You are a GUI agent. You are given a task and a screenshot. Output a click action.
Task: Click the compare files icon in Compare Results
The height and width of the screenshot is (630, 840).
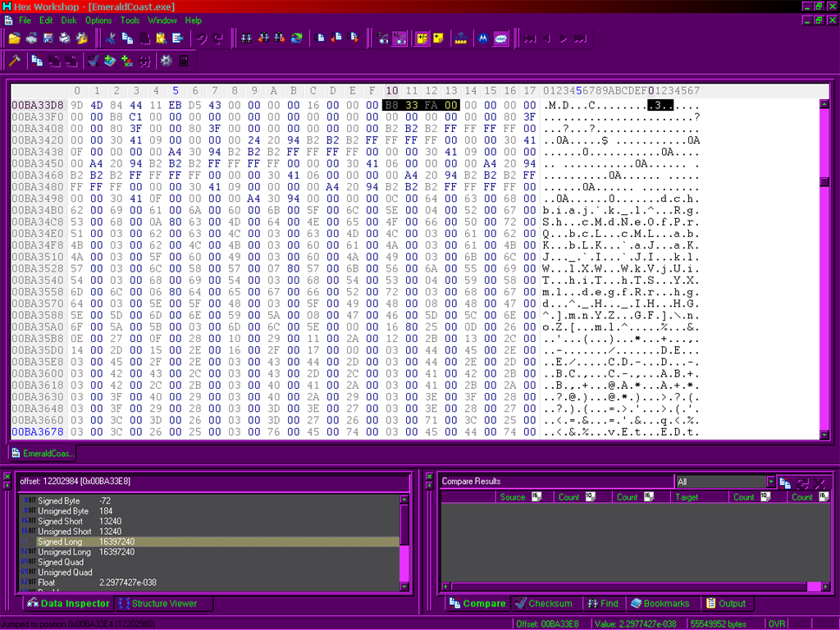click(x=785, y=482)
